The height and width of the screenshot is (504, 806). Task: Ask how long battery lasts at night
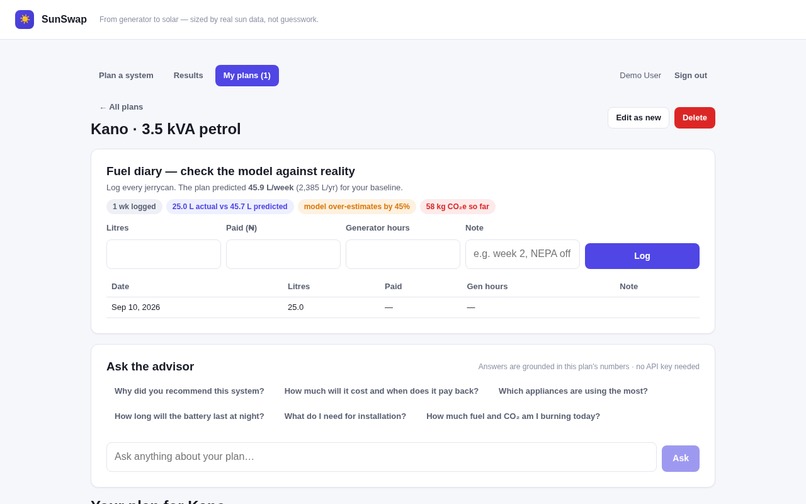pos(189,417)
